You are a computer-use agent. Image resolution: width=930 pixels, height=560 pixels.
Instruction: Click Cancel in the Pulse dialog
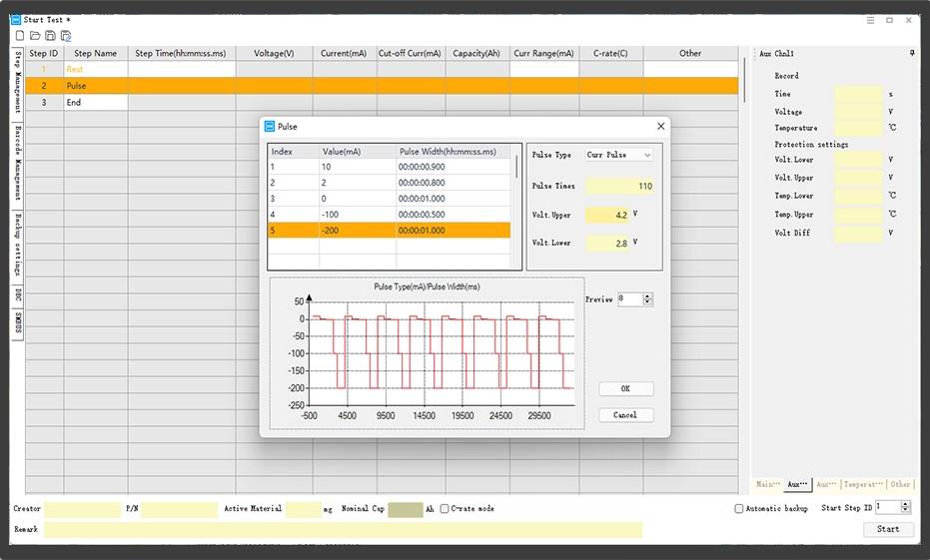point(625,415)
